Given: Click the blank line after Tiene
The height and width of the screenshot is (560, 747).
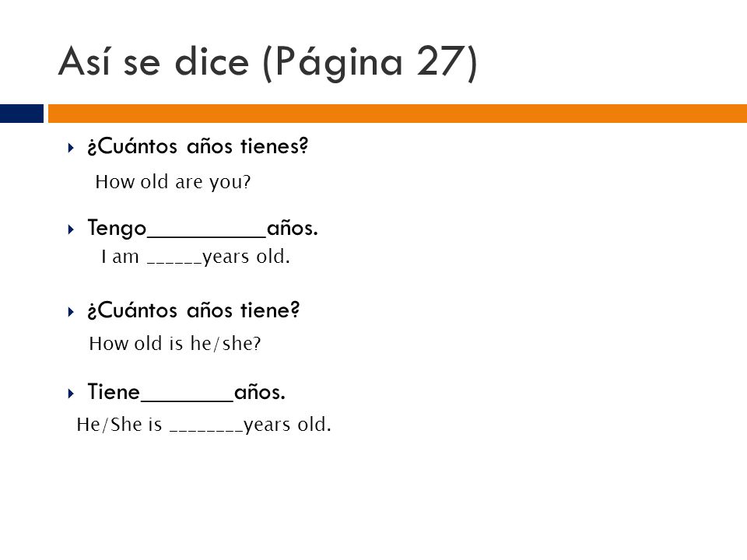Looking at the screenshot, I should tap(188, 400).
